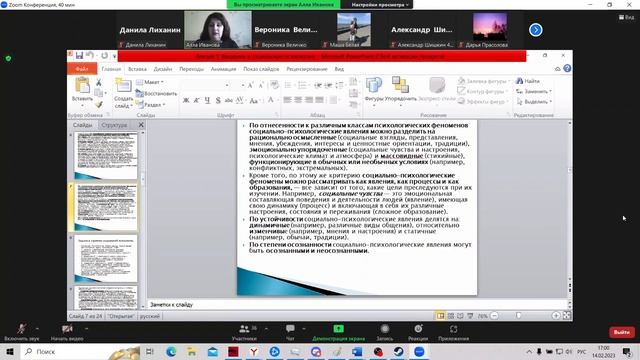Open Microsoft Edge from the taskbar
This screenshot has width=640, height=360.
(x=171, y=351)
